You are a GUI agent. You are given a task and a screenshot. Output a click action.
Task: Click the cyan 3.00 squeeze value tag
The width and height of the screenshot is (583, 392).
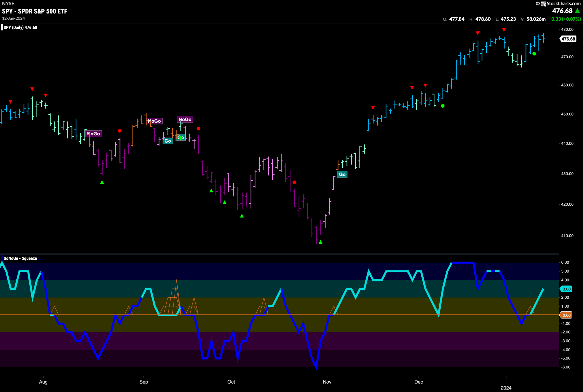point(566,289)
